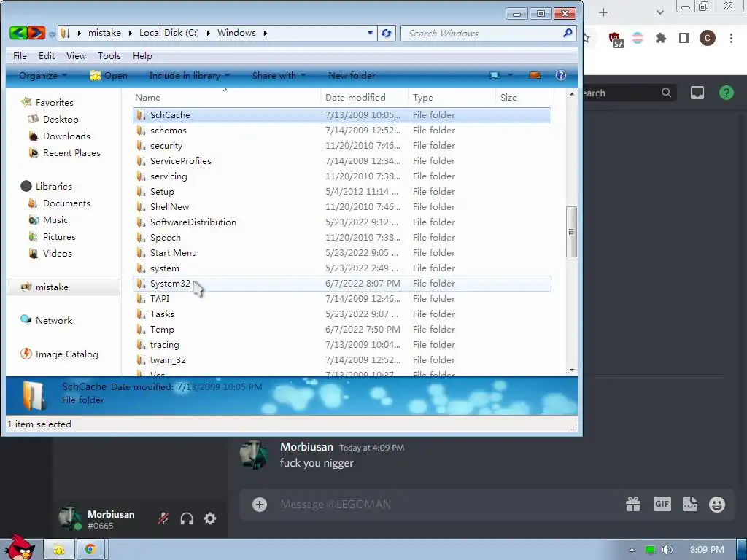Open the Organize dropdown

coord(42,75)
